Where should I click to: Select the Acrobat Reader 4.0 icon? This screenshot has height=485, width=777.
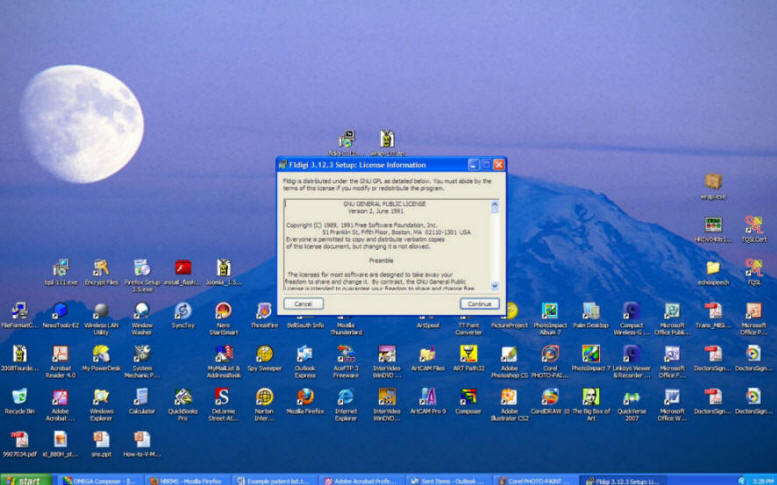pyautogui.click(x=60, y=362)
